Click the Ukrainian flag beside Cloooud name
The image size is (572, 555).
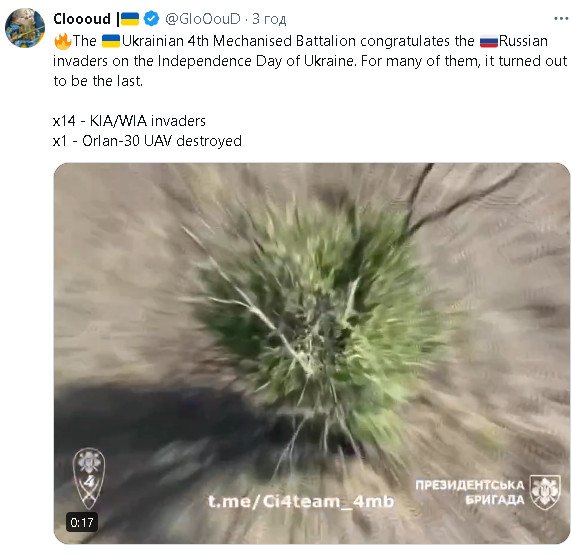coord(130,19)
